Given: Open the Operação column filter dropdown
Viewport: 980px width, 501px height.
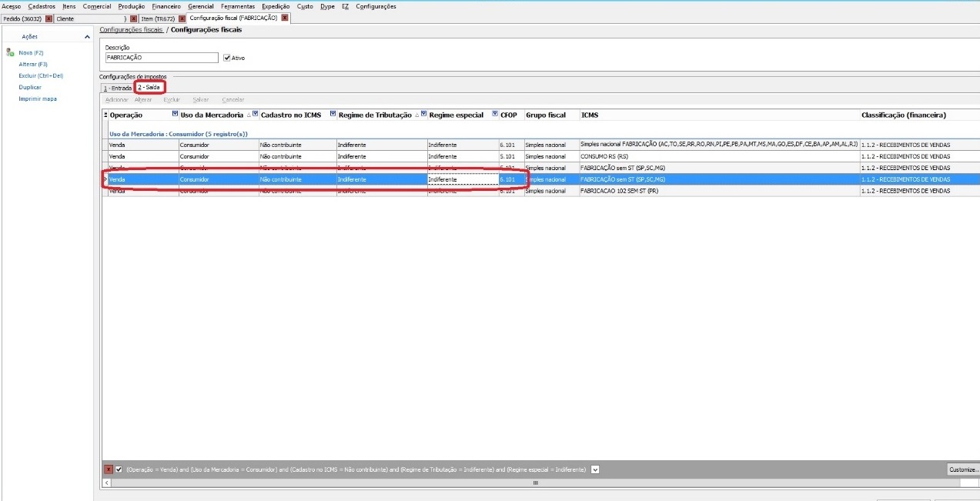Looking at the screenshot, I should pos(175,115).
